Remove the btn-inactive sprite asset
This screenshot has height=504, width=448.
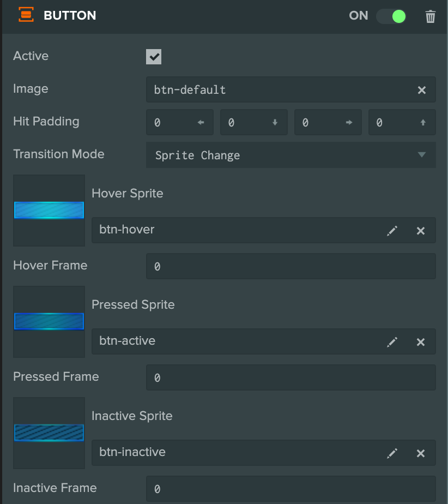(421, 453)
